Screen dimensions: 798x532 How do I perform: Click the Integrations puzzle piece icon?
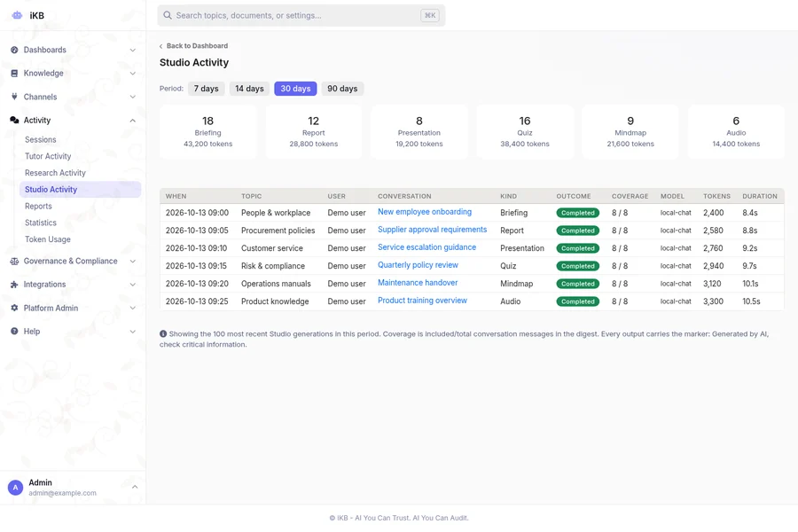pos(14,285)
